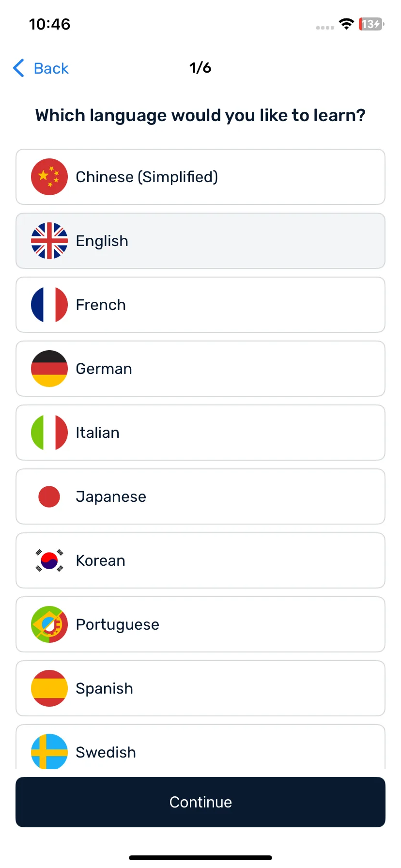Tap the German flag icon

click(49, 369)
